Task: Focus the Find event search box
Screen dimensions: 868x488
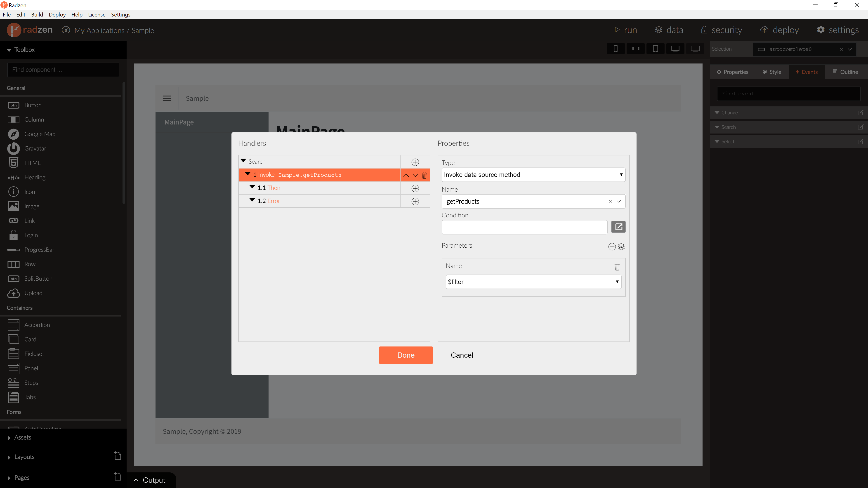Action: 788,94
